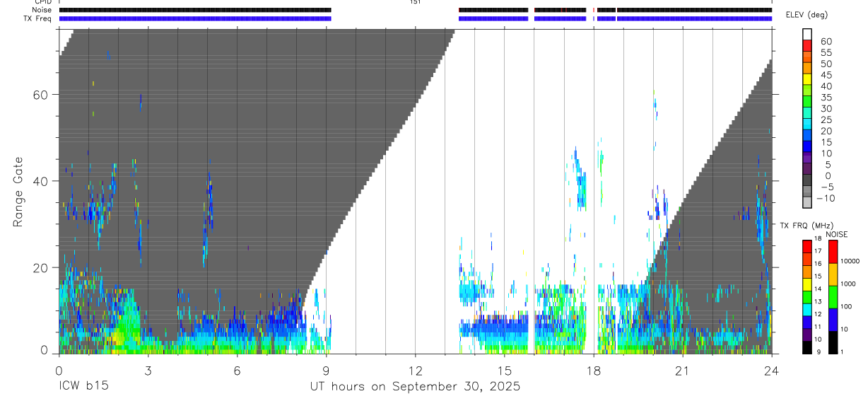Click the 'NOISE' legend title
868x401 pixels.
tap(836, 234)
